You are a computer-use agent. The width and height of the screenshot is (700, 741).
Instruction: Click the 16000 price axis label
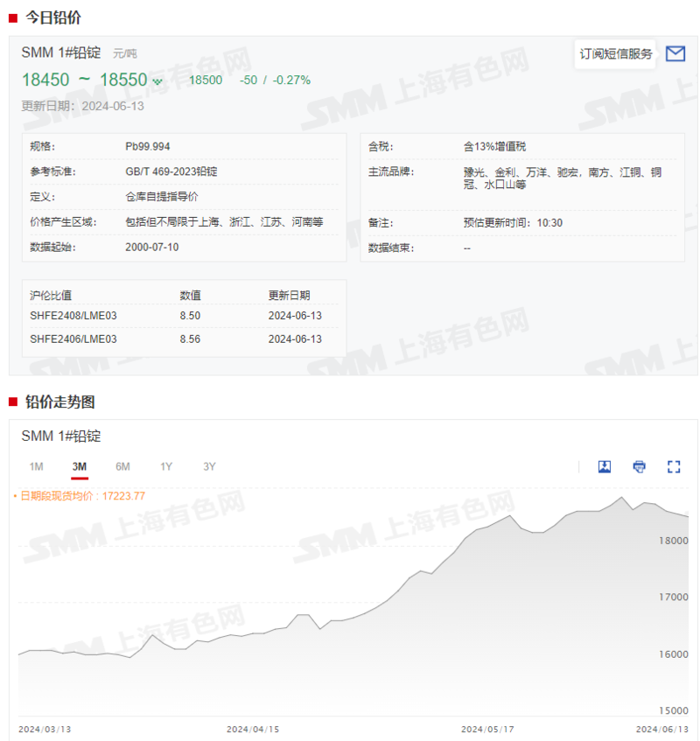pyautogui.click(x=674, y=654)
